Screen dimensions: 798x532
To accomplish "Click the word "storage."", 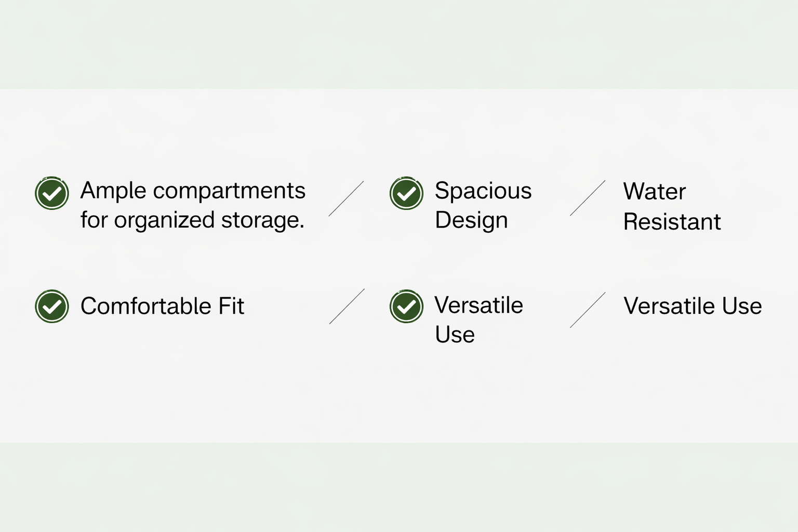I will tap(262, 220).
